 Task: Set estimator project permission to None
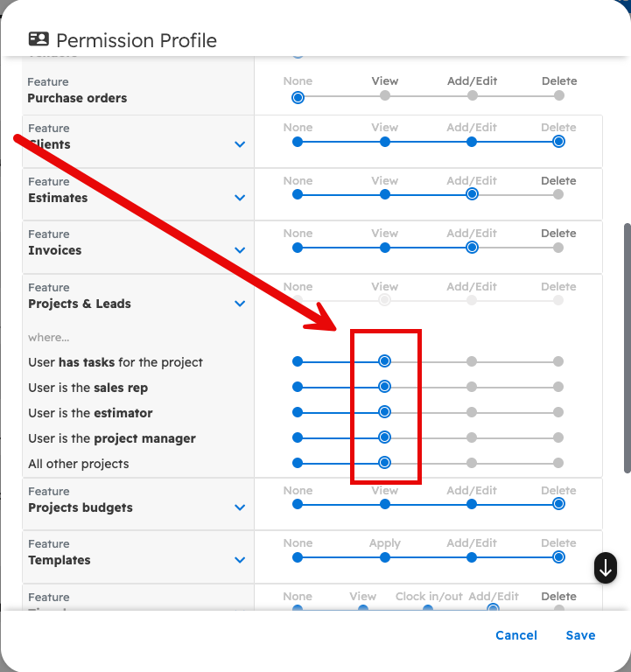pyautogui.click(x=298, y=412)
